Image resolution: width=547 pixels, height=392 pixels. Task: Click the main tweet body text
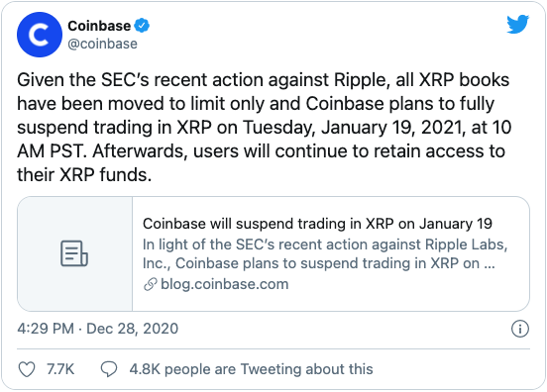[x=264, y=127]
